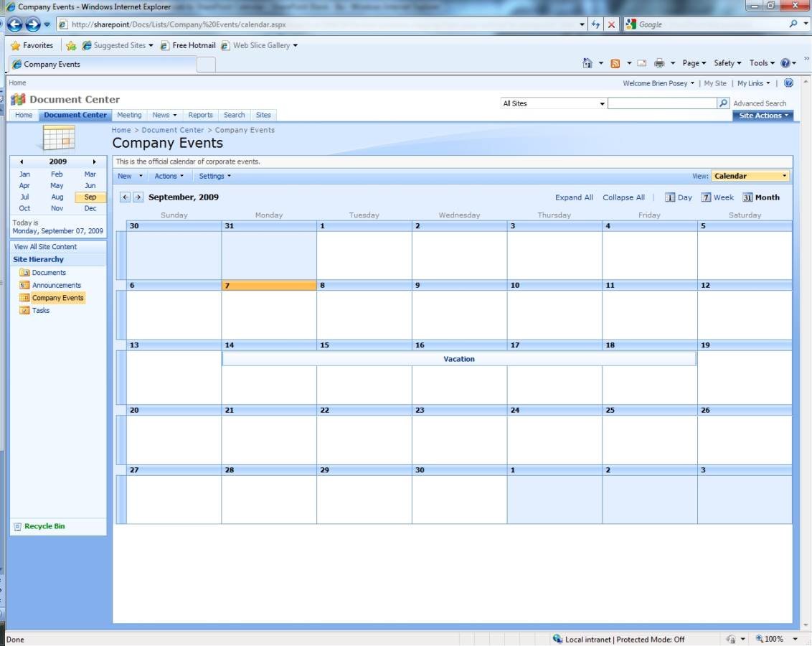This screenshot has width=812, height=646.
Task: Open the Actions dropdown menu
Action: click(x=169, y=176)
